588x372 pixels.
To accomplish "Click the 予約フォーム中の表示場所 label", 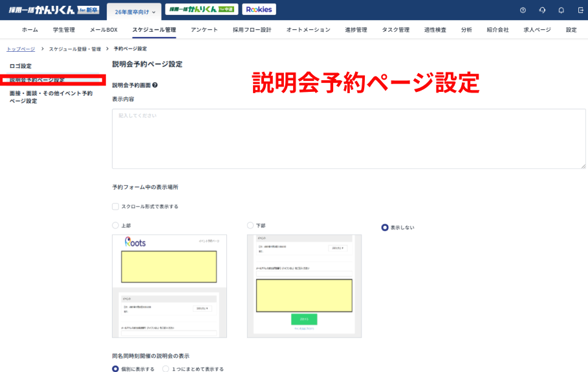I will 145,187.
